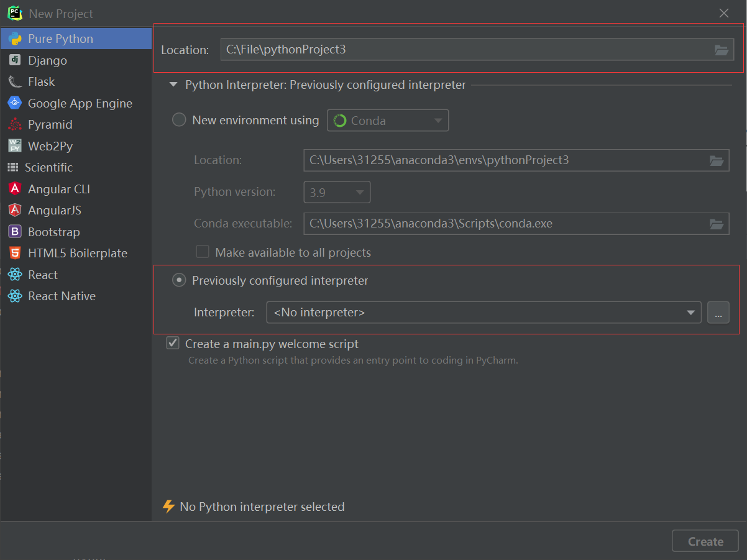Click the Angular CLI icon

point(15,189)
